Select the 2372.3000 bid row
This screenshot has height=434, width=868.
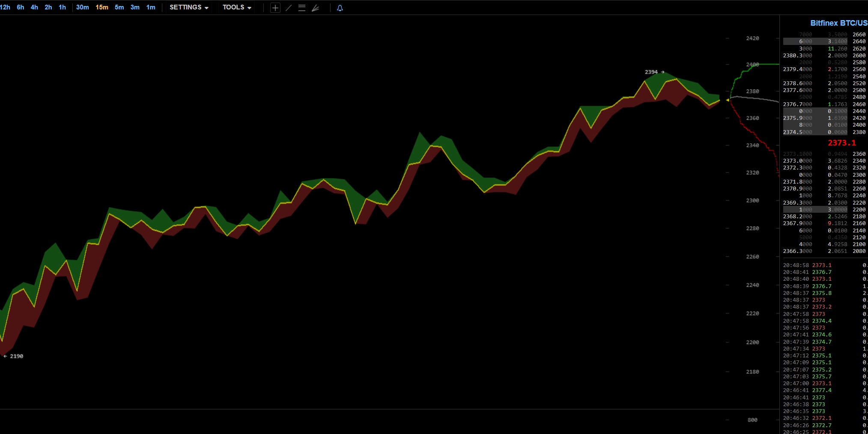(824, 168)
